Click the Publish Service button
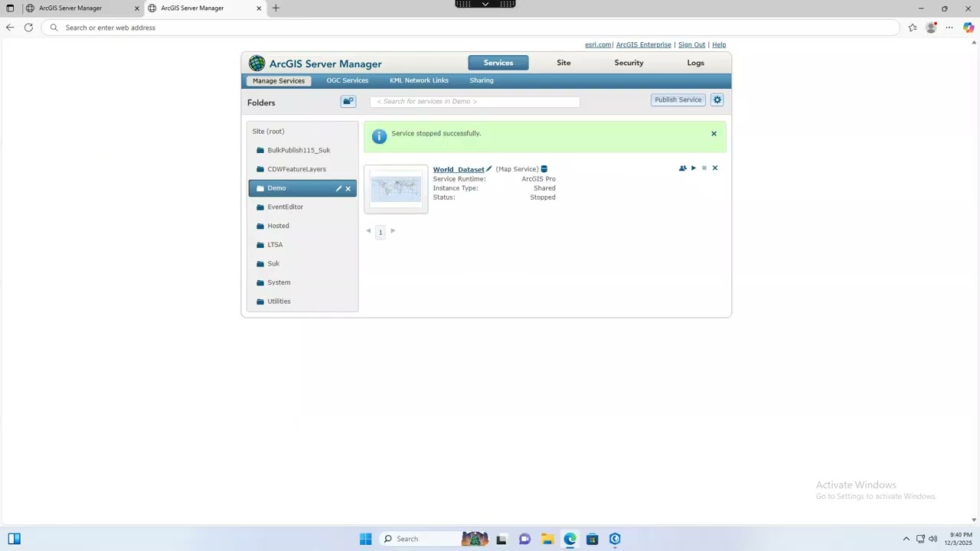Viewport: 980px width, 551px height. (678, 99)
